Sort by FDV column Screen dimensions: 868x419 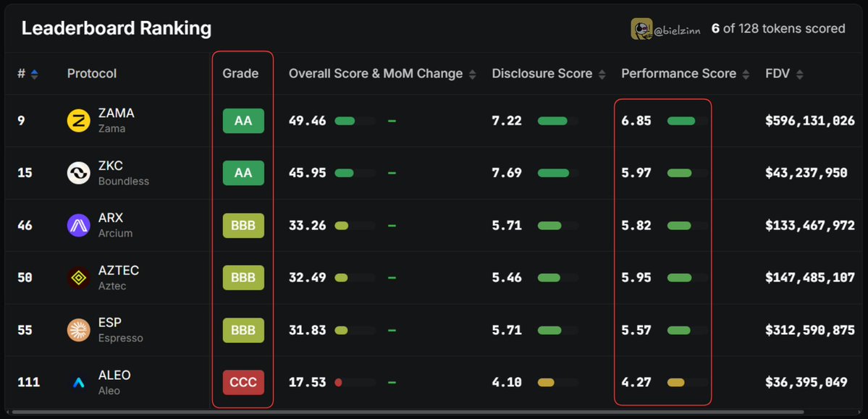[799, 74]
